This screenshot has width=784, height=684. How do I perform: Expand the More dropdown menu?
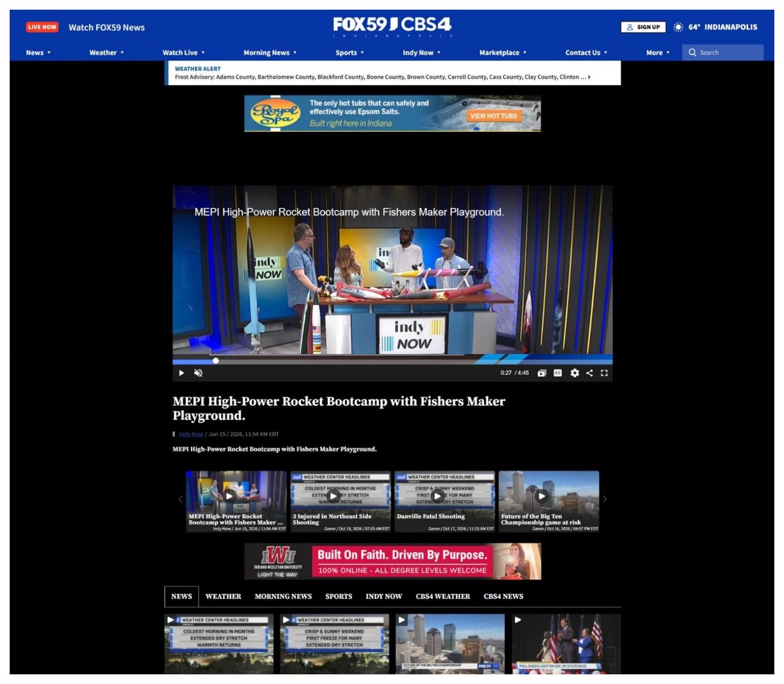[658, 52]
